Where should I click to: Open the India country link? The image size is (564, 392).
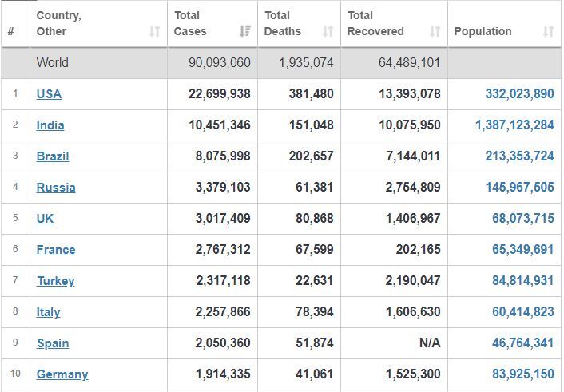pos(50,125)
